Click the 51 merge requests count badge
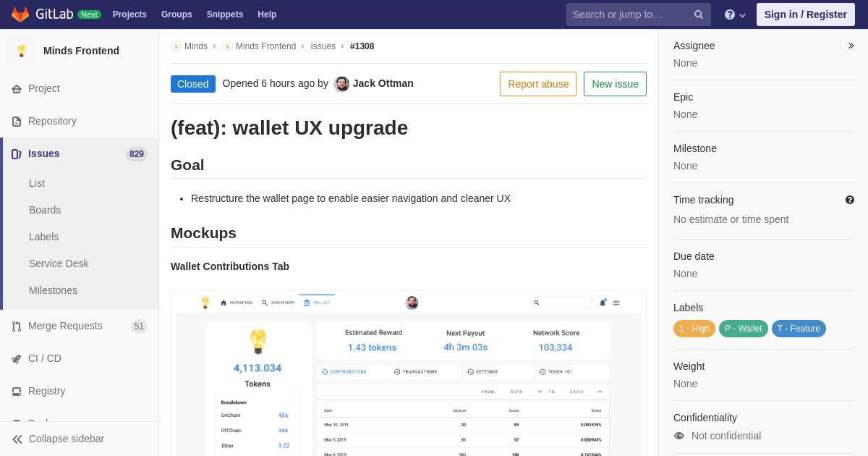The width and height of the screenshot is (868, 456). click(x=139, y=326)
